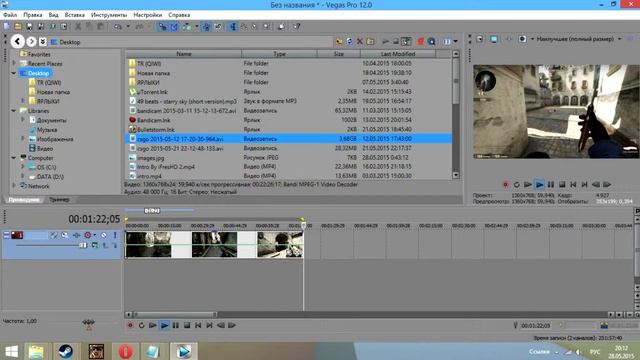Open Steam from Windows taskbar
This screenshot has height=360, width=640.
pos(66,351)
